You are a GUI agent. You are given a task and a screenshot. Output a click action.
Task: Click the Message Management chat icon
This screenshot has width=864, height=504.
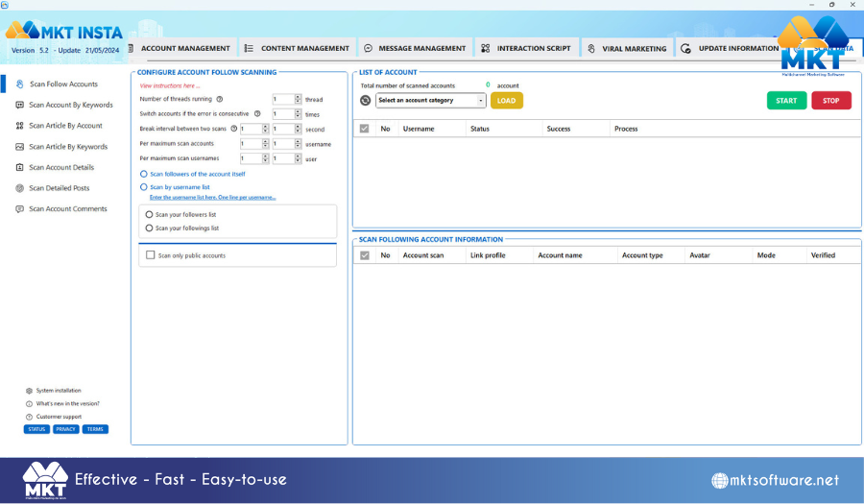(368, 48)
